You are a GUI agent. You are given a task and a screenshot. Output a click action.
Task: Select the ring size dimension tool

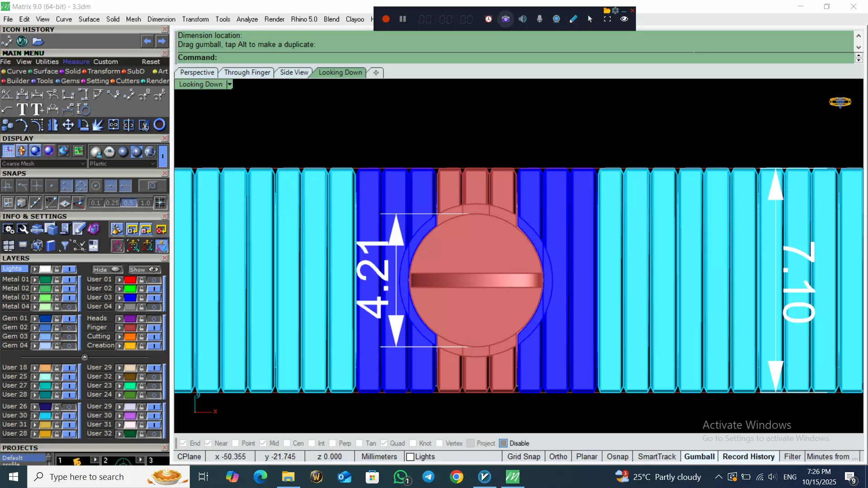pos(84,109)
